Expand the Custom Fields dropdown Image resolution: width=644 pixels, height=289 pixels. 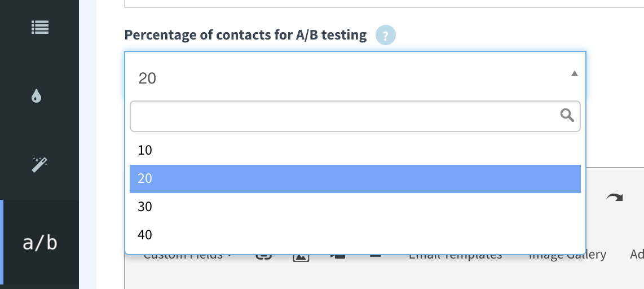tap(187, 256)
